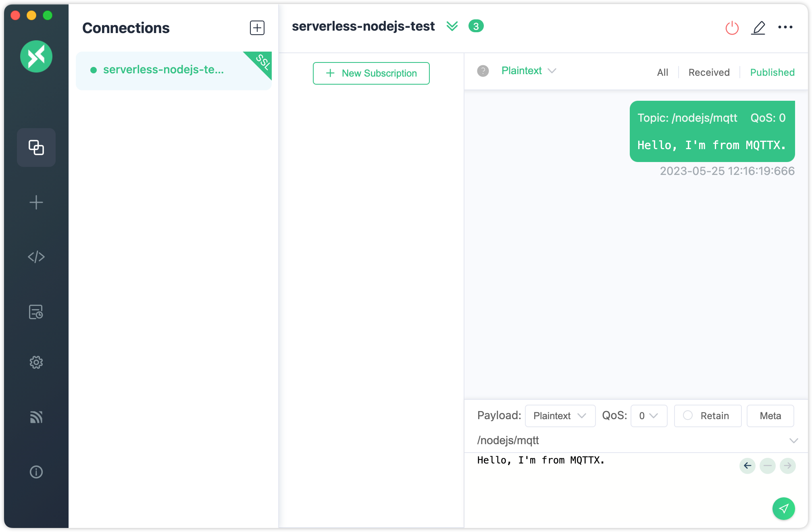
Task: Open the log viewer panel icon
Action: 36,312
